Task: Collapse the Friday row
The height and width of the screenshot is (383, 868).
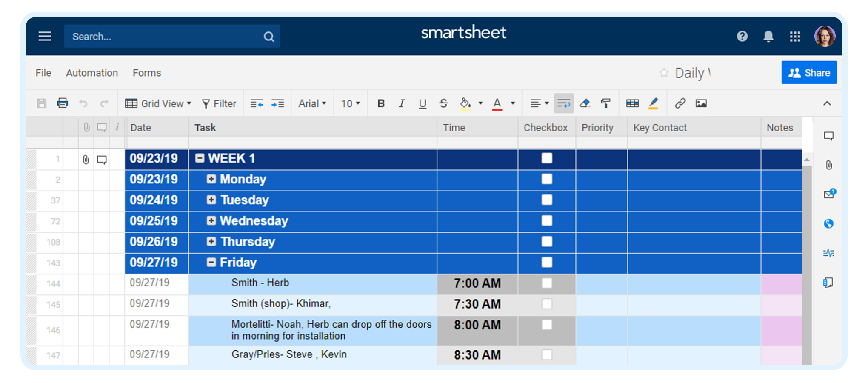Action: click(211, 262)
